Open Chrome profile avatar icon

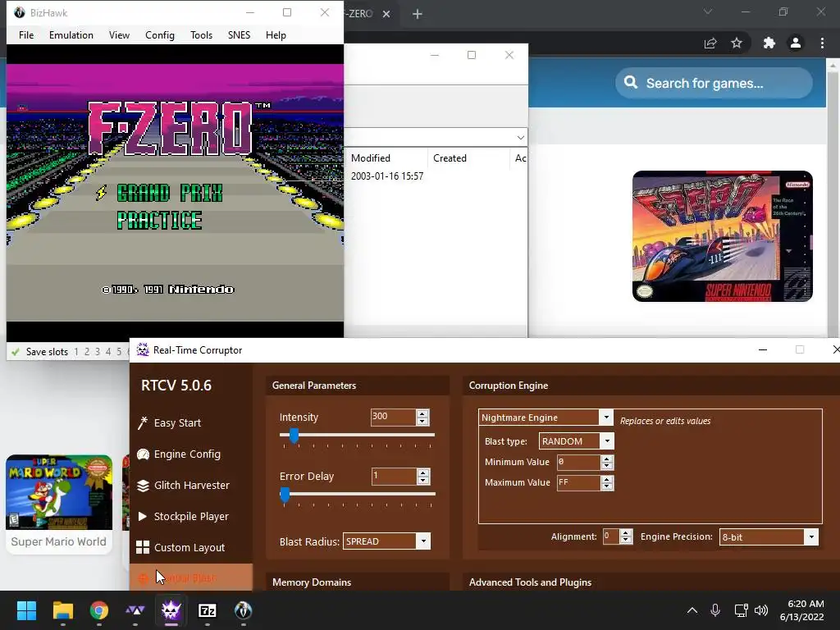click(x=796, y=43)
